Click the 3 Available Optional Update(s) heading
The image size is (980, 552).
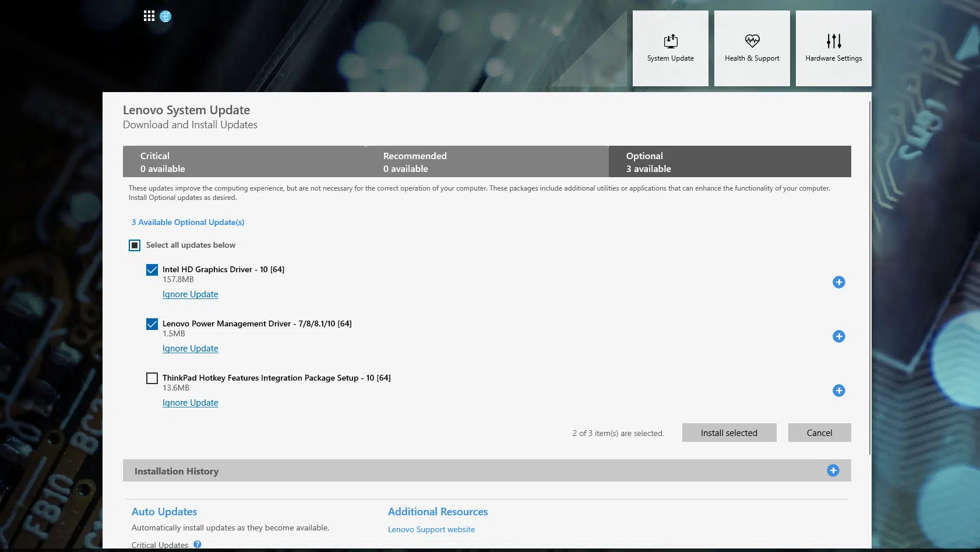[188, 222]
